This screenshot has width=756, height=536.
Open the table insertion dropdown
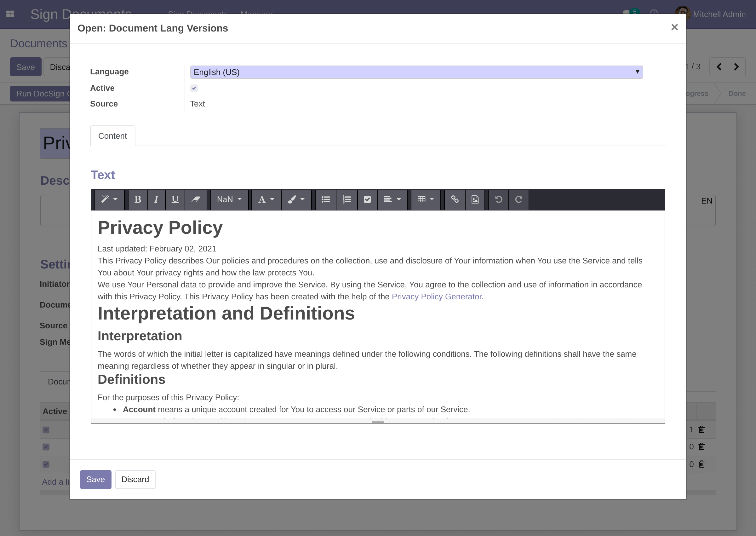(x=425, y=199)
